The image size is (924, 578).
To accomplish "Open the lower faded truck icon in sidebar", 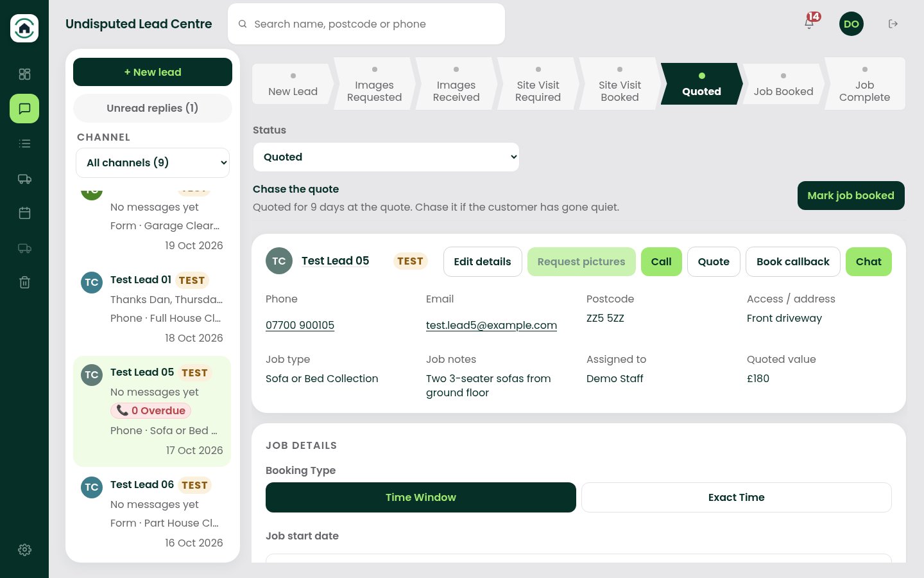I will (24, 248).
